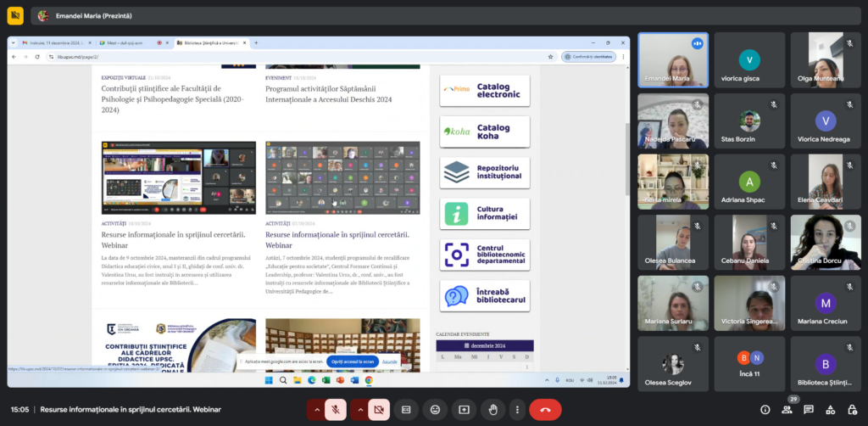Viewport: 868px width, 426px height.
Task: Click the 07/10/2024 webinar grid thumbnail
Action: pyautogui.click(x=342, y=178)
